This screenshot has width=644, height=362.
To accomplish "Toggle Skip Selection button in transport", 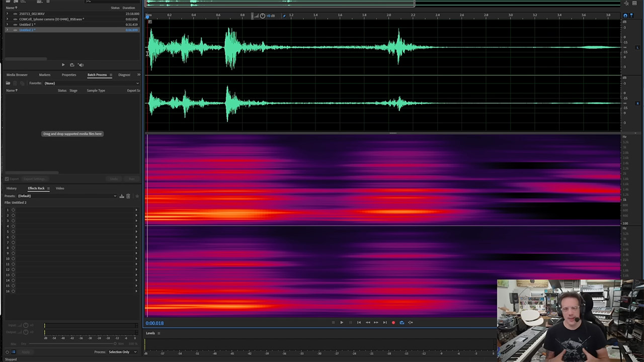I will [410, 323].
